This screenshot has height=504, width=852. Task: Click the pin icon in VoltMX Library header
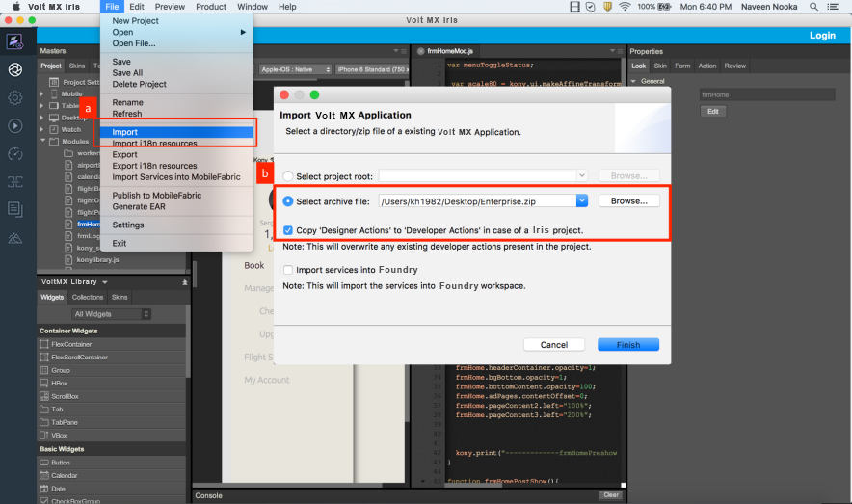(x=185, y=282)
